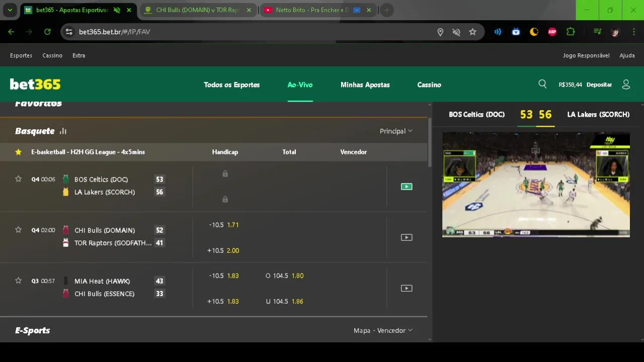Bet Over 104.5 at 1.80
Image resolution: width=644 pixels, height=362 pixels.
pos(285,276)
